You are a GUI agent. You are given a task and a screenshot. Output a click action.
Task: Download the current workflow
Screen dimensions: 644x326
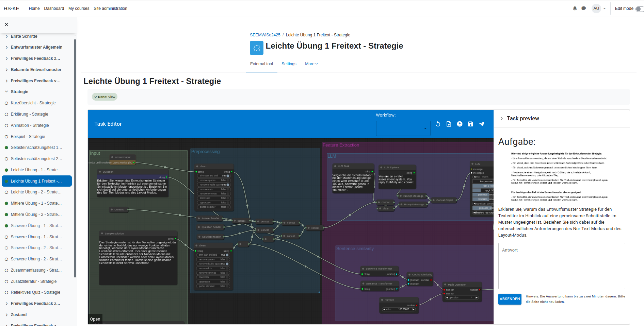tap(460, 124)
